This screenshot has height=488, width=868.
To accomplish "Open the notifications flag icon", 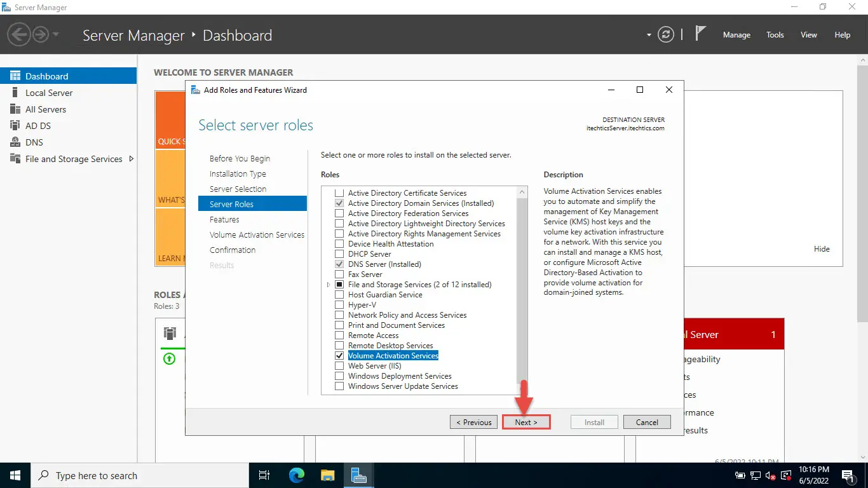I will 700,34.
